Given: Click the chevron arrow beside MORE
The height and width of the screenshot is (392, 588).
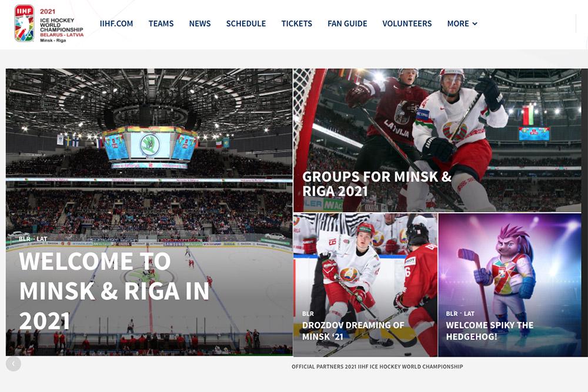Looking at the screenshot, I should pos(475,24).
